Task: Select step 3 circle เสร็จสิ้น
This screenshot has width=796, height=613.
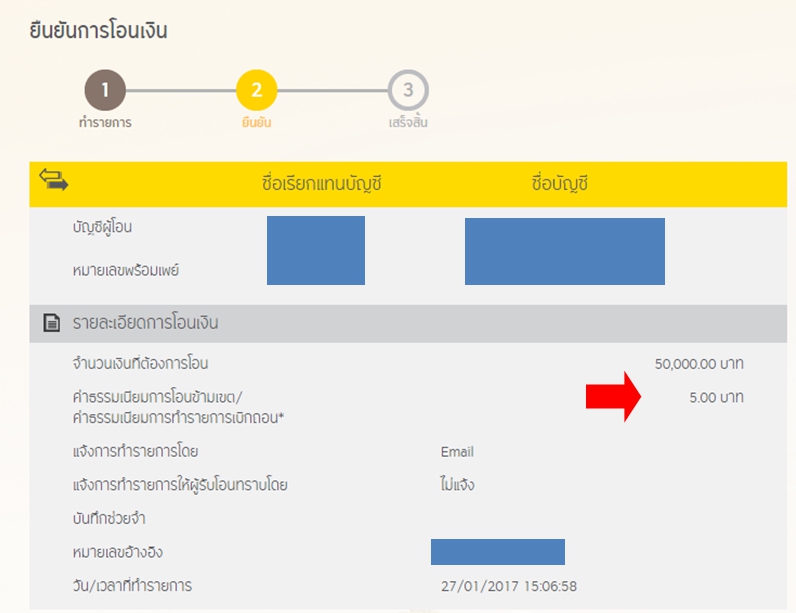Action: (408, 90)
